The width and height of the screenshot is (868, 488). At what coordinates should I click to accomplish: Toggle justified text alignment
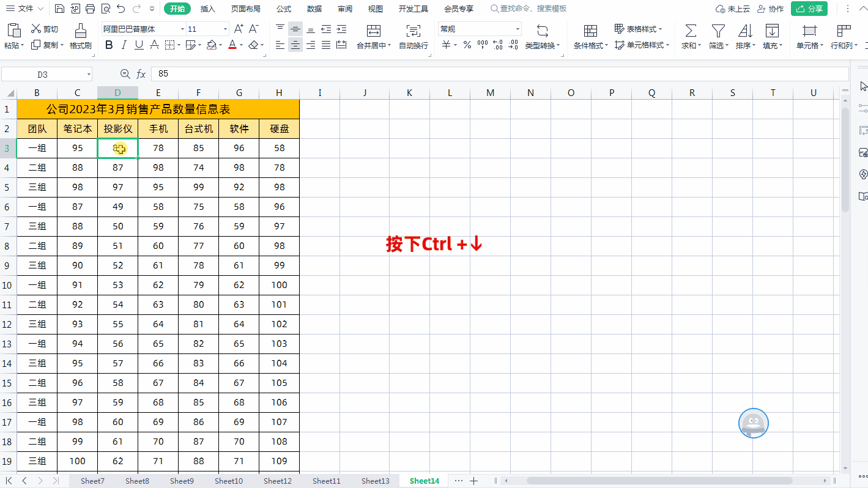click(326, 45)
